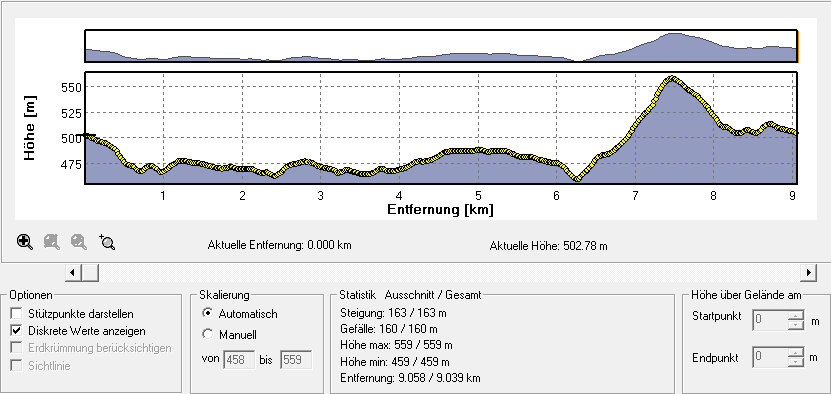Click the 9 km distance axis label

(793, 196)
